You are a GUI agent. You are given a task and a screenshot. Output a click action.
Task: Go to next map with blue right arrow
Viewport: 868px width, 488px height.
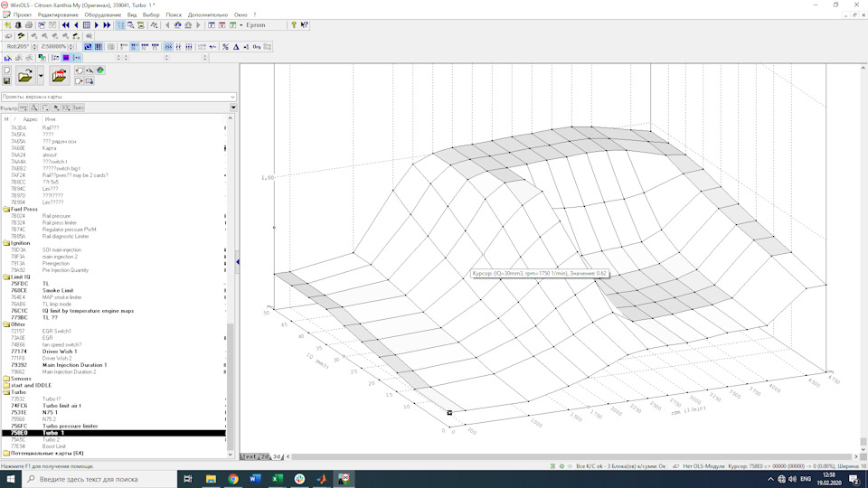[x=97, y=25]
